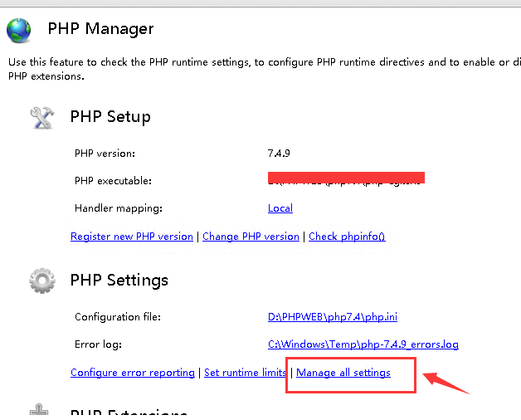Click the PHP Setup section heading
This screenshot has height=420, width=521.
pos(110,116)
